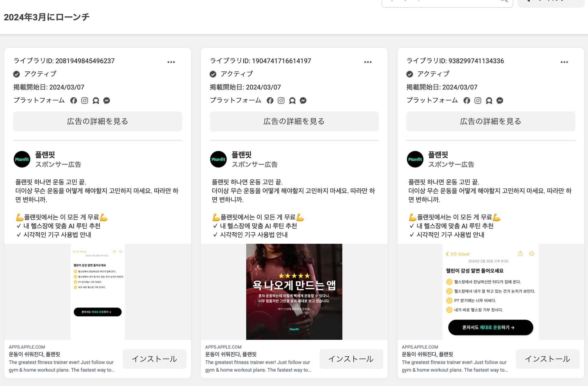588x386 pixels.
Task: Click インストール button on the third ad
Action: point(548,359)
